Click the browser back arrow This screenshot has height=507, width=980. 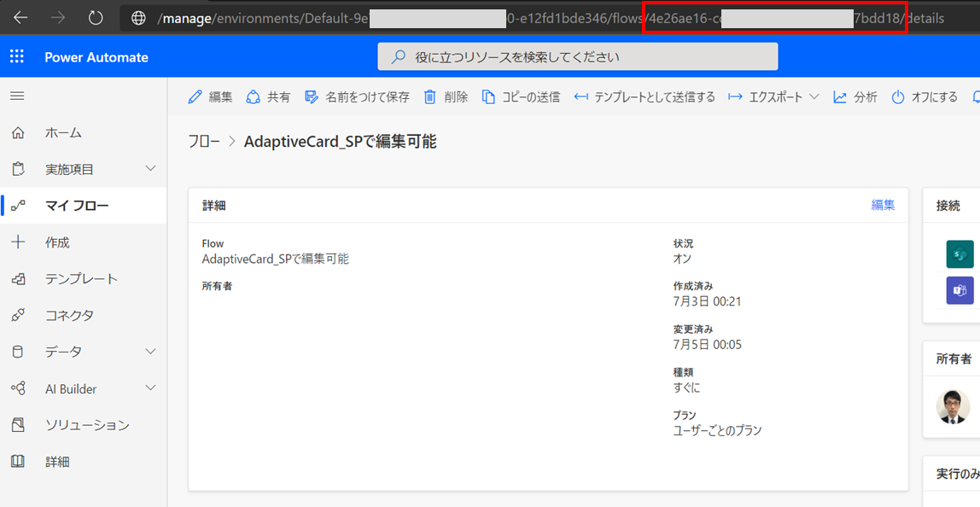coord(20,18)
